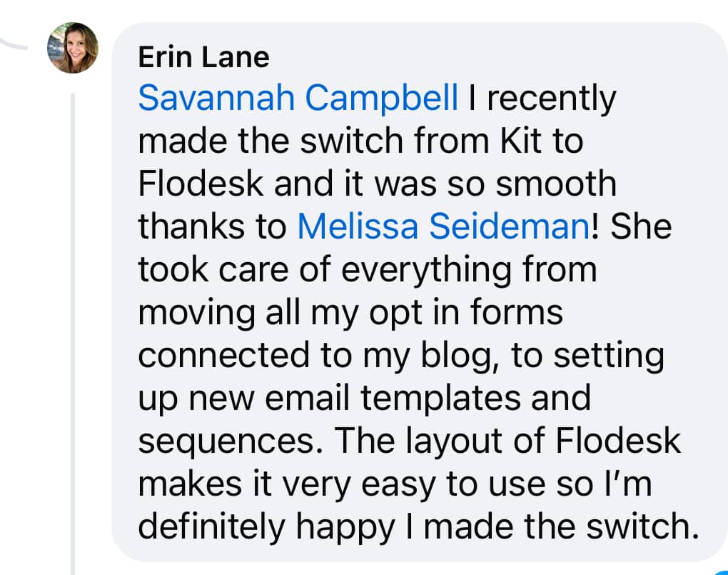Click the phrase "I recently" after the mention
Screen dimensions: 728x575
(x=542, y=99)
